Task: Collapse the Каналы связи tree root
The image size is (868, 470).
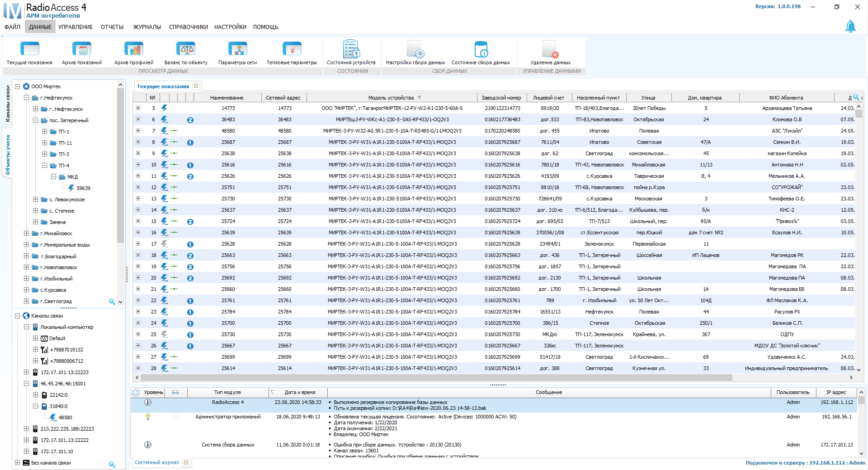Action: [17, 316]
